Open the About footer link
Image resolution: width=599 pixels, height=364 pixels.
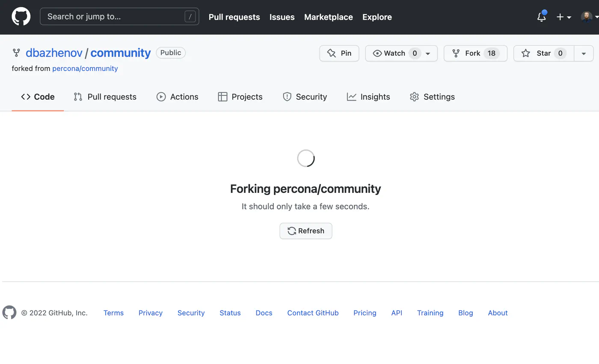point(498,313)
